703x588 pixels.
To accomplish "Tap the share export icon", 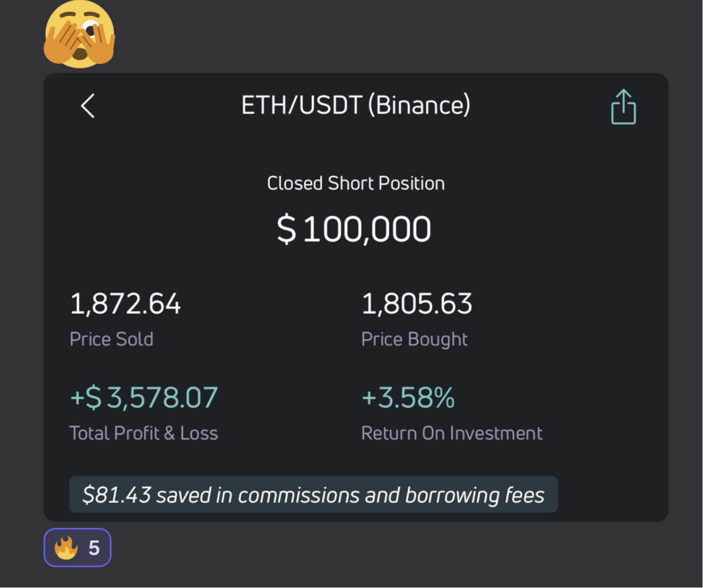I will pos(623,107).
